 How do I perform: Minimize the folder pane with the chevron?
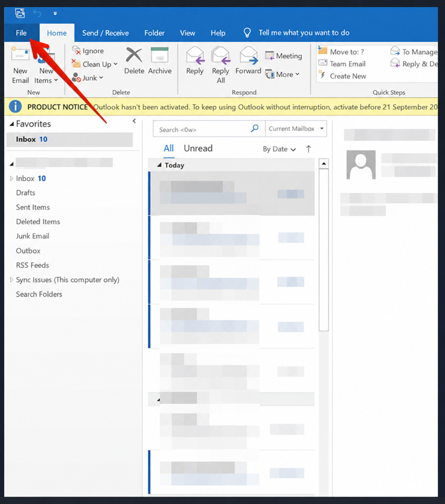[x=134, y=121]
